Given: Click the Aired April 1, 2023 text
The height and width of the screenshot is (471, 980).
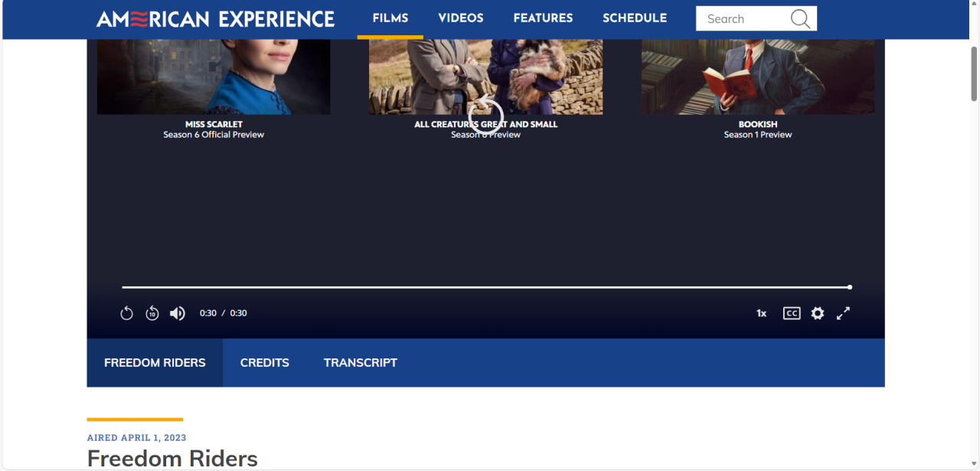Looking at the screenshot, I should coord(137,438).
